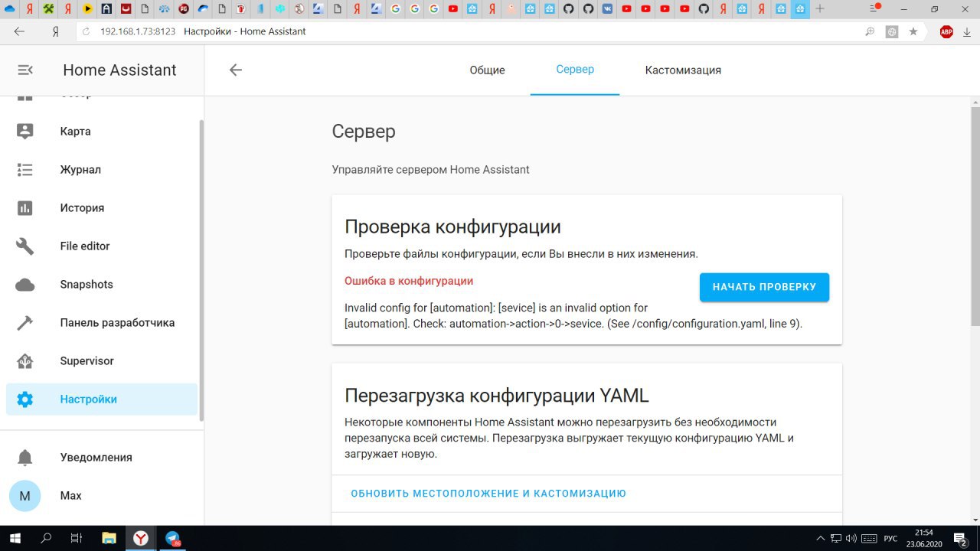
Task: Open Task View on the taskbar
Action: point(76,538)
